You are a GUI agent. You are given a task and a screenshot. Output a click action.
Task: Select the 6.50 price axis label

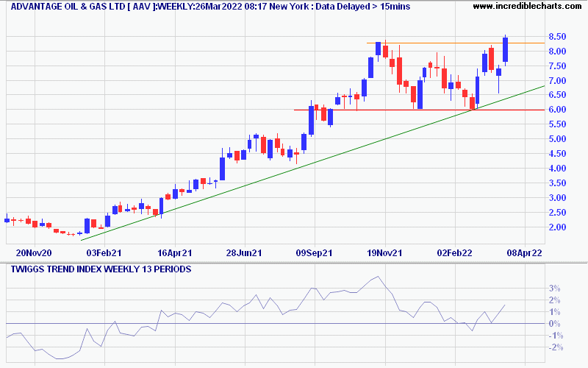click(557, 95)
